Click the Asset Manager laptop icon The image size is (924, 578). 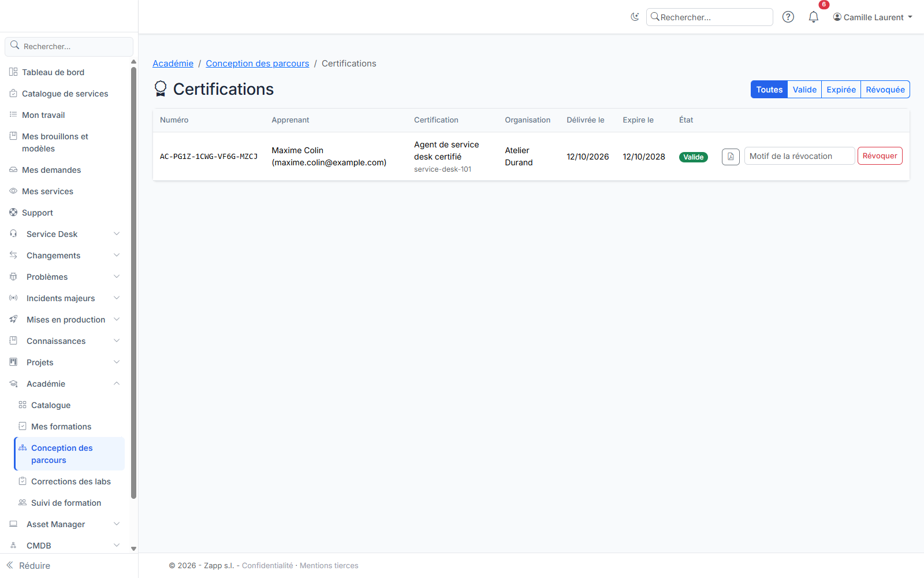tap(13, 524)
